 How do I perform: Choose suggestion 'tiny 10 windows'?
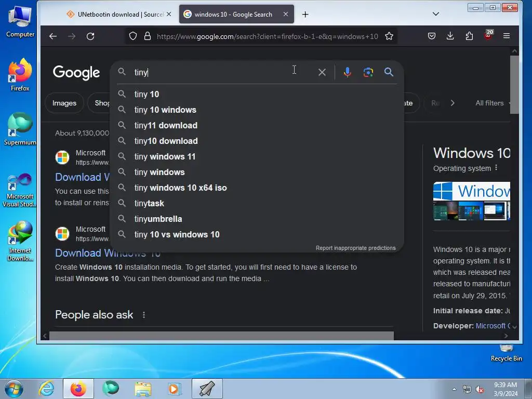click(257, 110)
